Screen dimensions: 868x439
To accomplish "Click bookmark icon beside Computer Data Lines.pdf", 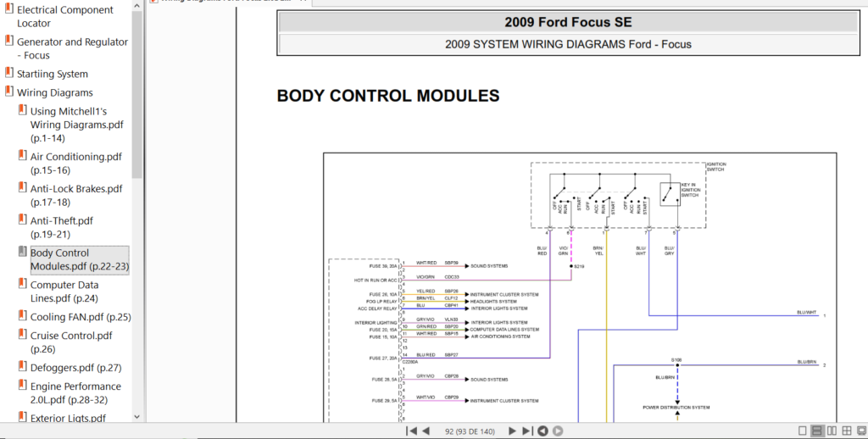I will click(22, 284).
